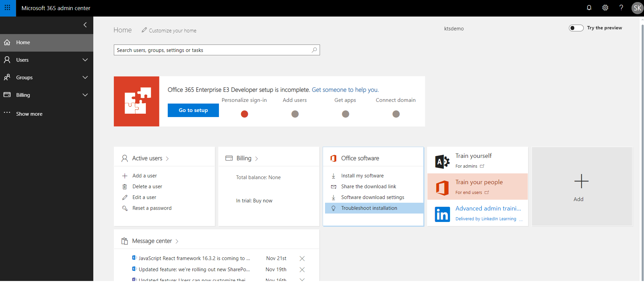Image resolution: width=644 pixels, height=282 pixels.
Task: Click the download icon beside Install my software
Action: [x=333, y=176]
